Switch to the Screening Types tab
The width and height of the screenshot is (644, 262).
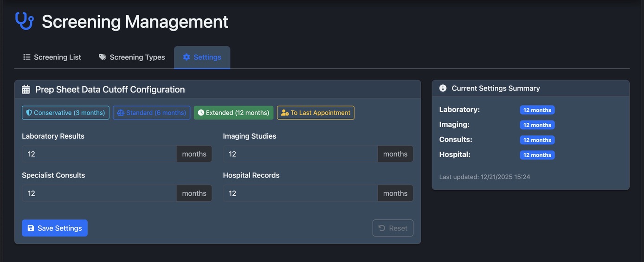point(132,57)
